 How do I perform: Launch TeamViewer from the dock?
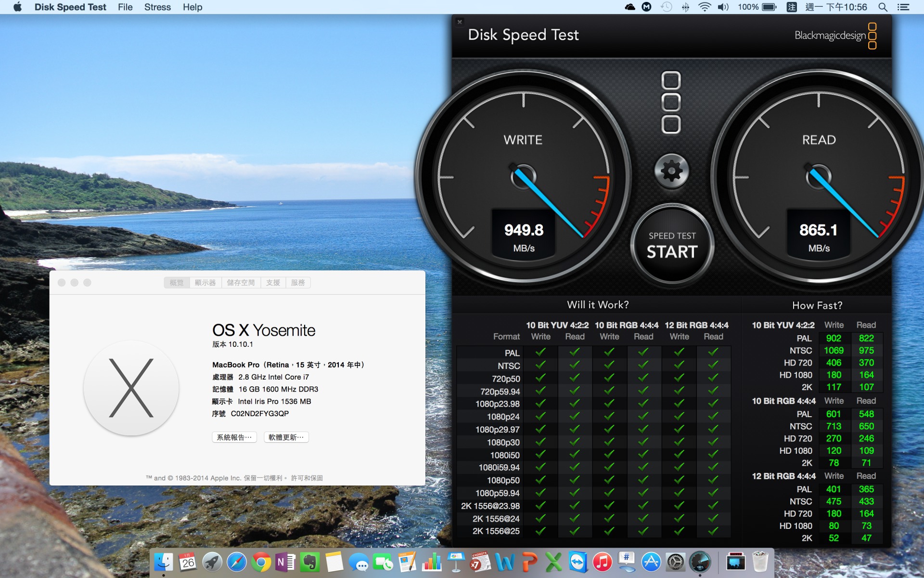tap(577, 562)
